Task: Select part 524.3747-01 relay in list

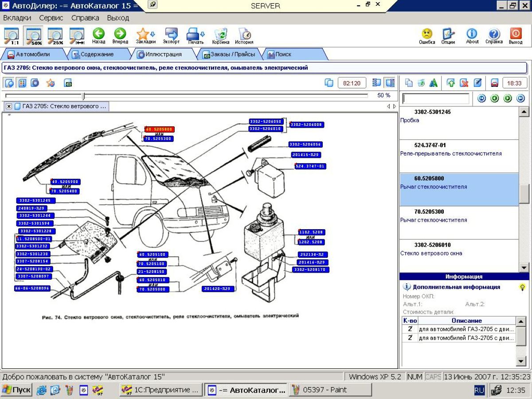Action: [x=459, y=156]
